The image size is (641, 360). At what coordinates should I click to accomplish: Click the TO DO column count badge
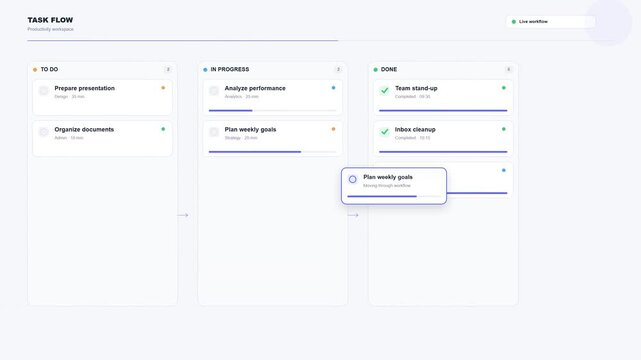(168, 69)
